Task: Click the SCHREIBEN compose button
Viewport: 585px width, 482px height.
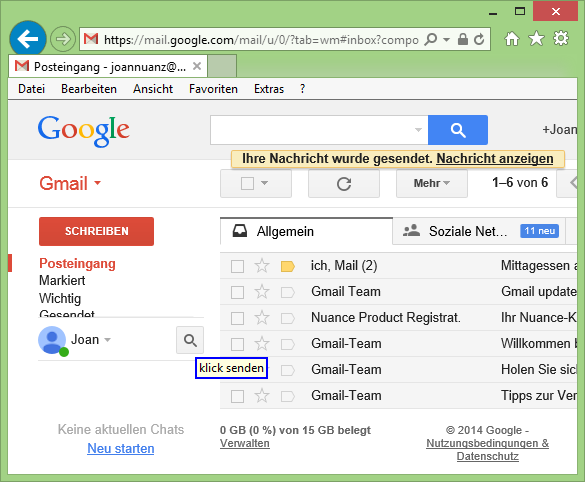Action: [96, 231]
